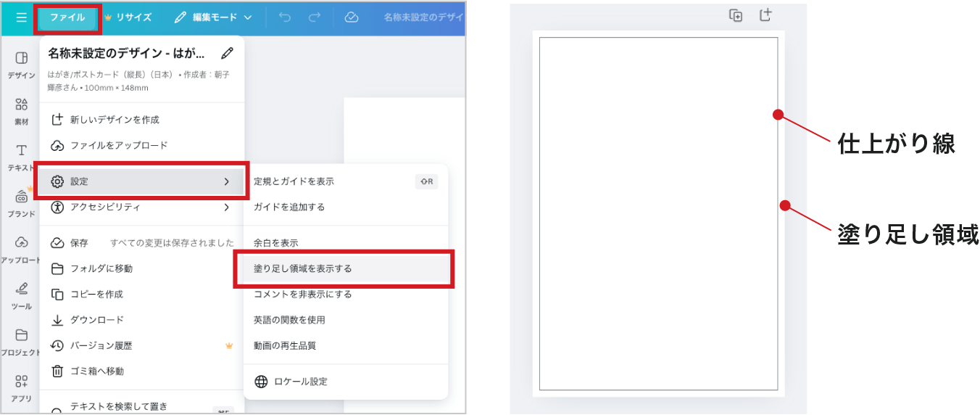Expand the 編集モード dropdown
This screenshot has width=980, height=415.
(213, 17)
